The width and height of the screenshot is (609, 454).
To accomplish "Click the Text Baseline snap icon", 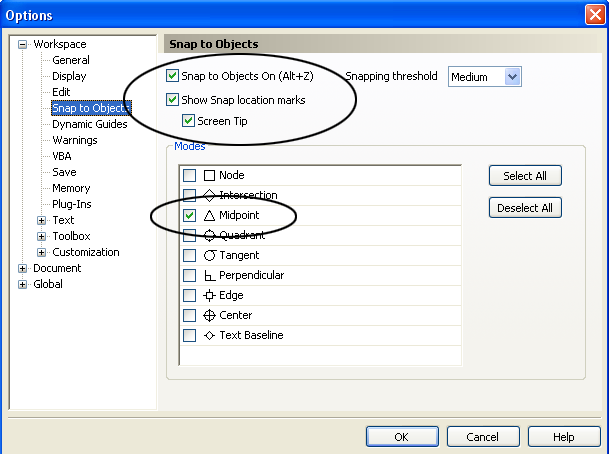I will point(209,335).
